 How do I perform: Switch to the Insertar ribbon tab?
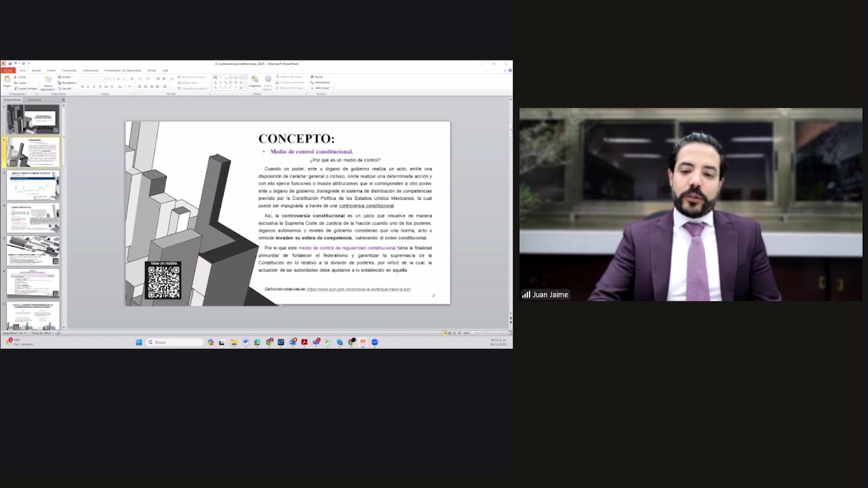click(37, 70)
